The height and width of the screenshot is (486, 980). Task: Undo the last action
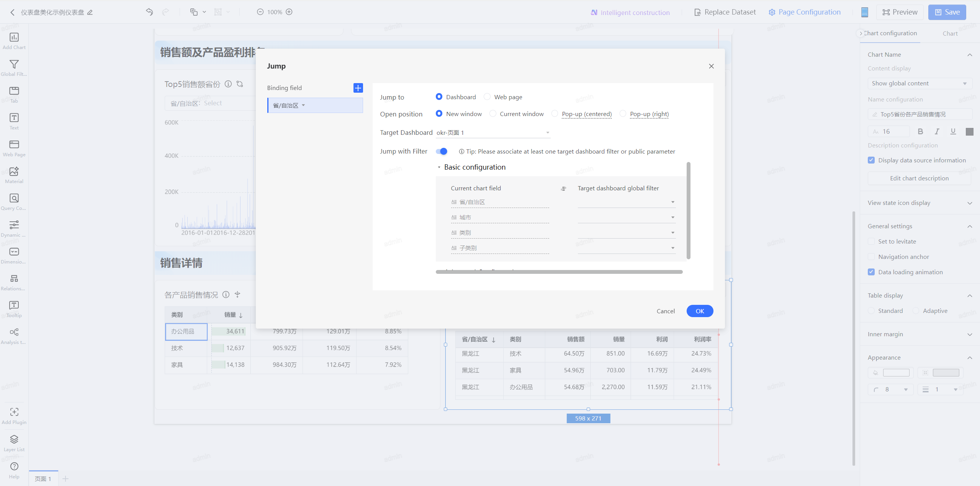[x=149, y=12]
